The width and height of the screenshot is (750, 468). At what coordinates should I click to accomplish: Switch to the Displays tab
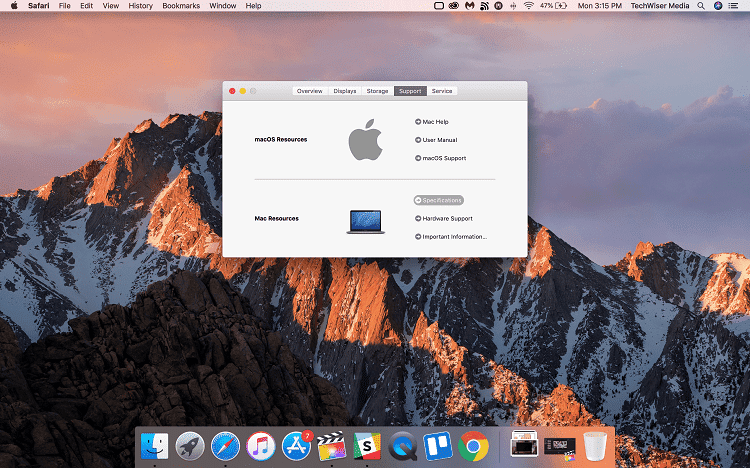tap(344, 91)
